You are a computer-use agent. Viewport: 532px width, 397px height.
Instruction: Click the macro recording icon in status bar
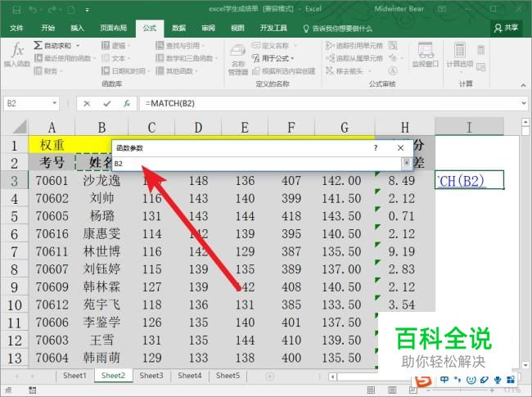[32, 390]
